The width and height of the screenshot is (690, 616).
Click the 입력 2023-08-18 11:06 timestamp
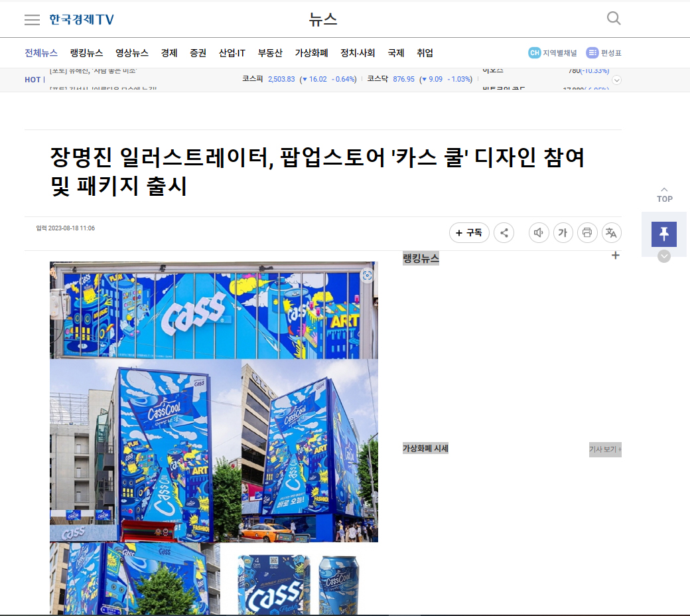(x=66, y=228)
